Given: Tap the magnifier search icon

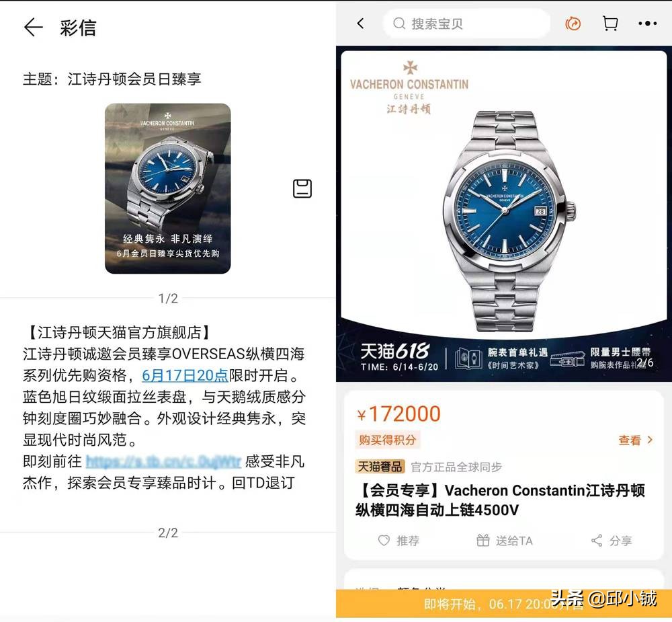Looking at the screenshot, I should pos(399,24).
